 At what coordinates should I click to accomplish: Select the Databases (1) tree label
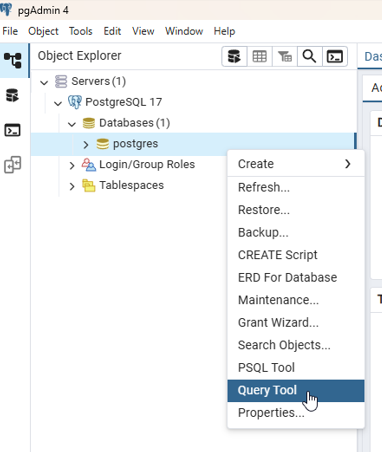tap(135, 123)
